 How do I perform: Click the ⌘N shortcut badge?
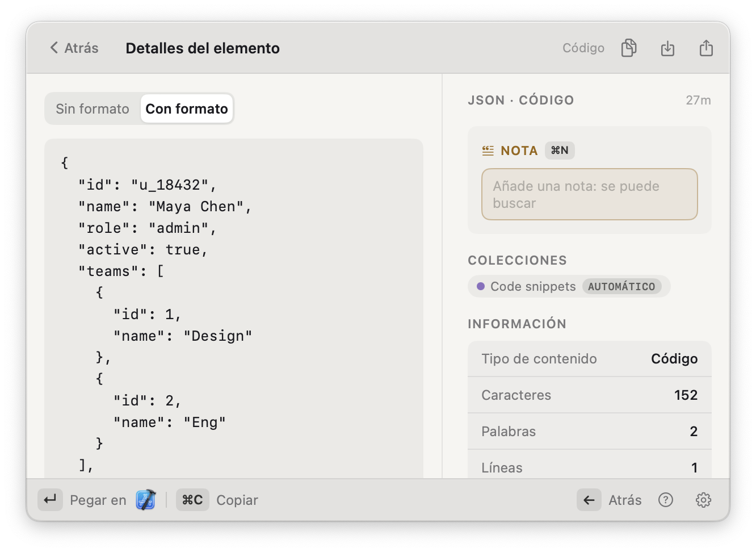tap(560, 150)
